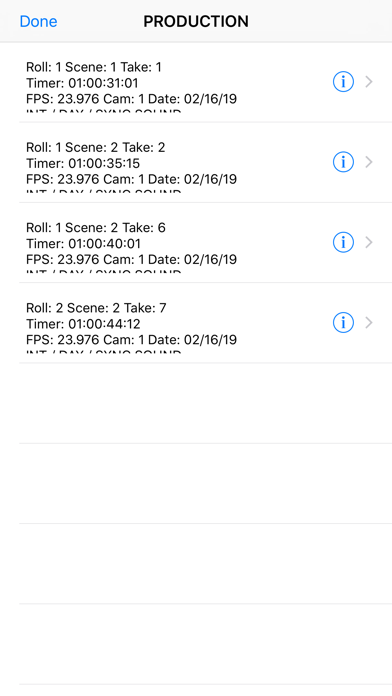This screenshot has height=696, width=392.
Task: Tap Timer 01:00:31:01 text
Action: click(82, 83)
